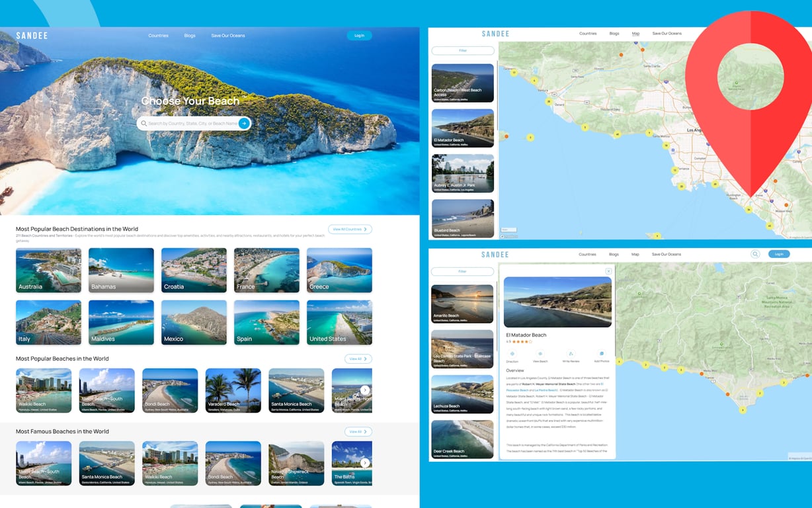Open Countries in the El Matador page header
The height and width of the screenshot is (508, 812).
[588, 254]
